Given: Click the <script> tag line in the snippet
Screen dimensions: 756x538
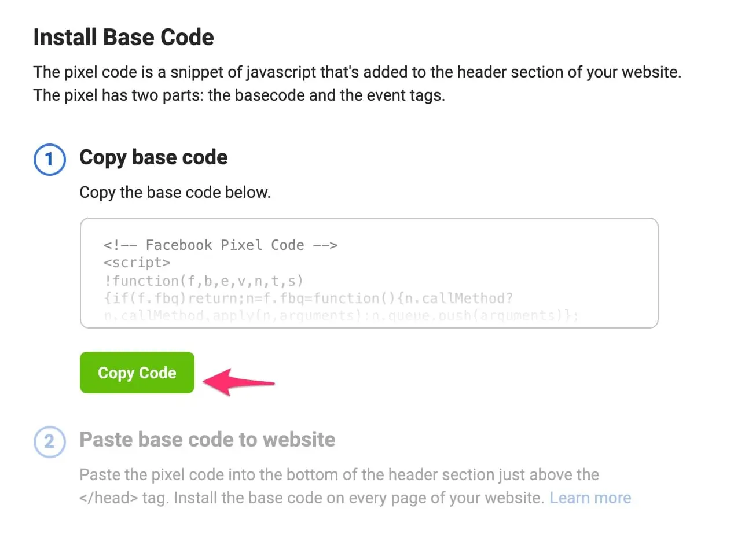Looking at the screenshot, I should point(137,263).
